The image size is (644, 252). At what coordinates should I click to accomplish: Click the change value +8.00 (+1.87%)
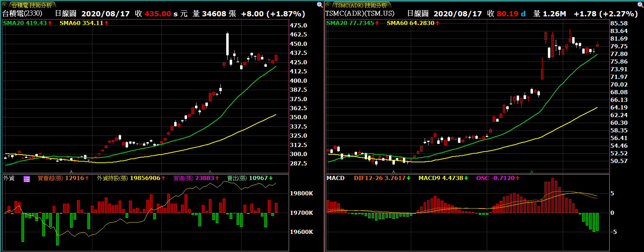[273, 14]
